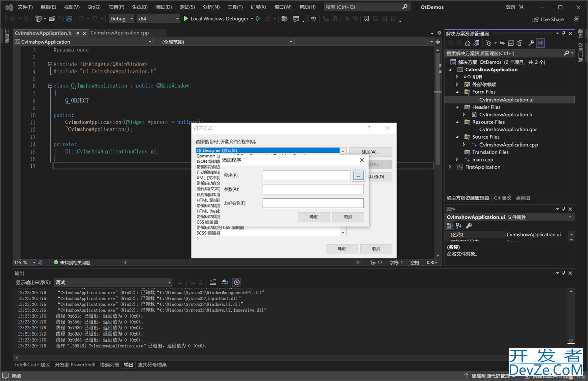Toggle the Preview Selected Items icon
Viewport: 588px width, 381px height.
pos(540,43)
